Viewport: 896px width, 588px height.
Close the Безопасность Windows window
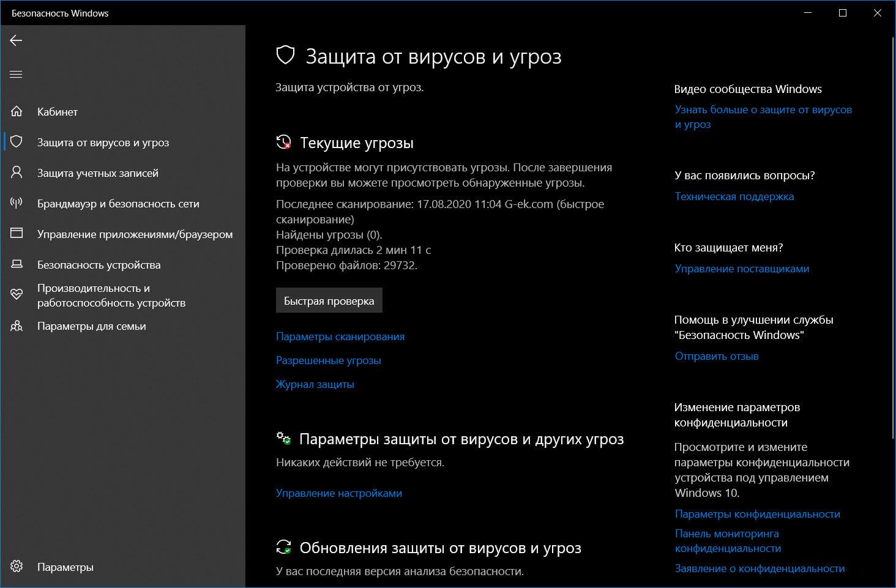[x=878, y=13]
